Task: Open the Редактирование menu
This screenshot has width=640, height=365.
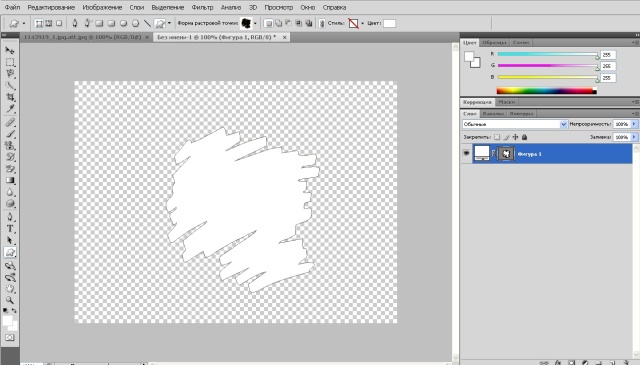Action: (x=51, y=7)
